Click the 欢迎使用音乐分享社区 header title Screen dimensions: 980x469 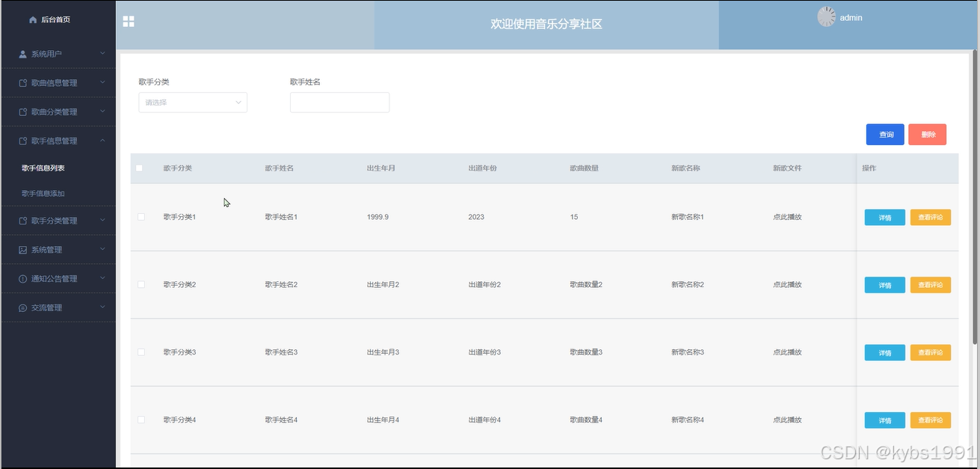click(546, 24)
